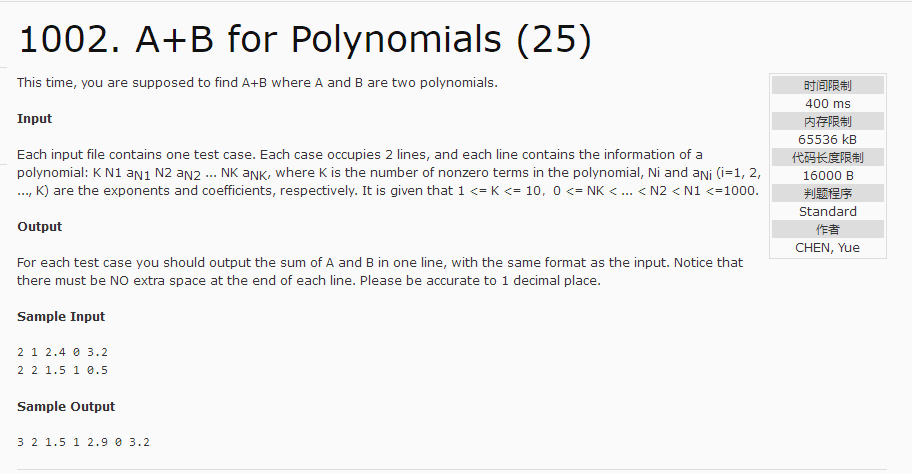912x474 pixels.
Task: Click the 时间限制 header cell
Action: click(828, 85)
